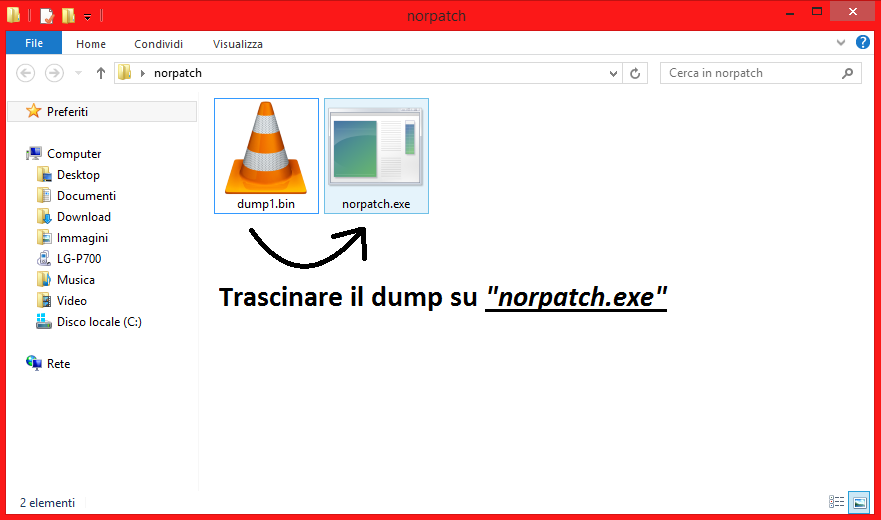Viewport: 881px width, 520px height.
Task: Select the norpatch.exe application thumbnail
Action: pyautogui.click(x=375, y=147)
